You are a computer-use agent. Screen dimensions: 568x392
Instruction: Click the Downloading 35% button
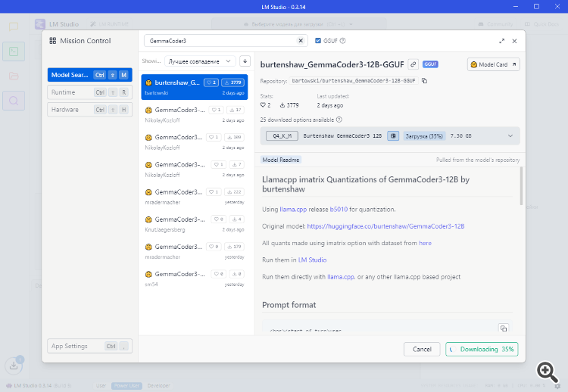[482, 350]
